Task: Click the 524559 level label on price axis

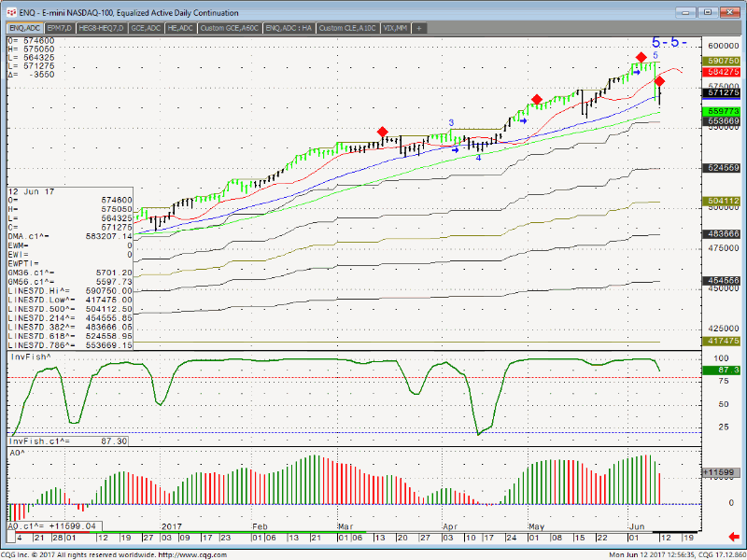Action: tap(721, 168)
